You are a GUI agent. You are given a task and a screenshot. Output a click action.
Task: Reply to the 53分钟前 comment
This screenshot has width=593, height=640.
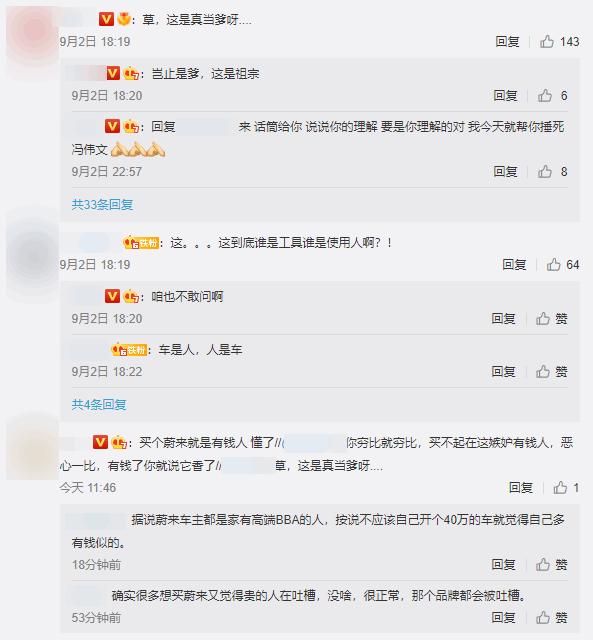(503, 618)
